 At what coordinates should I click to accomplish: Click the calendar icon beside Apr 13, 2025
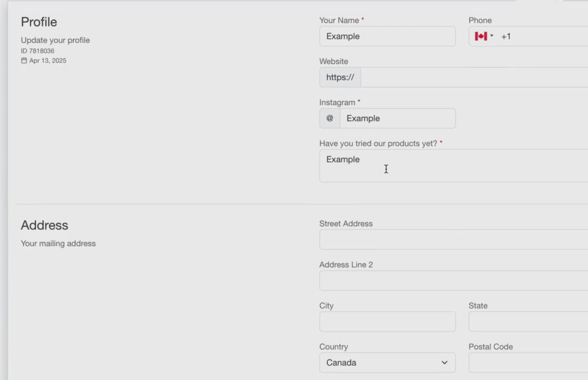click(x=24, y=61)
